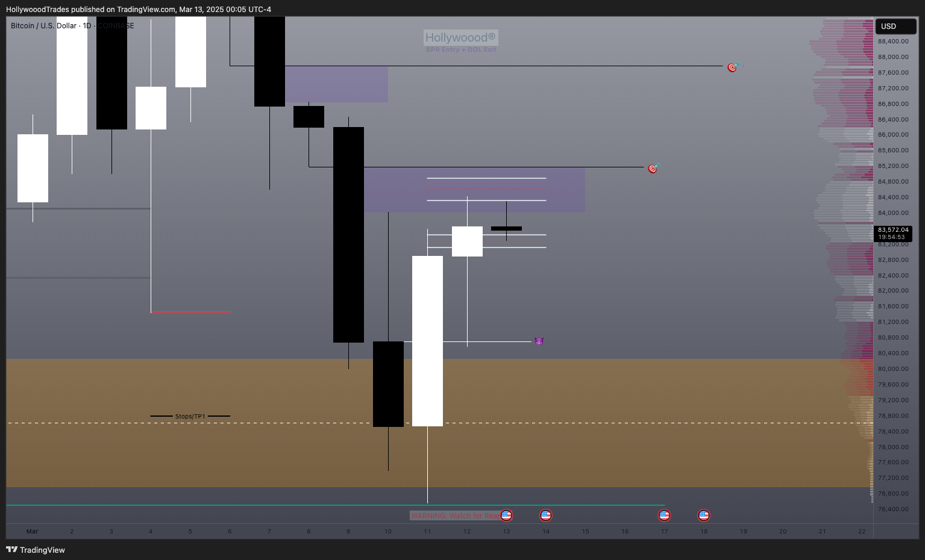Image resolution: width=925 pixels, height=560 pixels.
Task: Open the US flag event icon on day 14
Action: (546, 515)
